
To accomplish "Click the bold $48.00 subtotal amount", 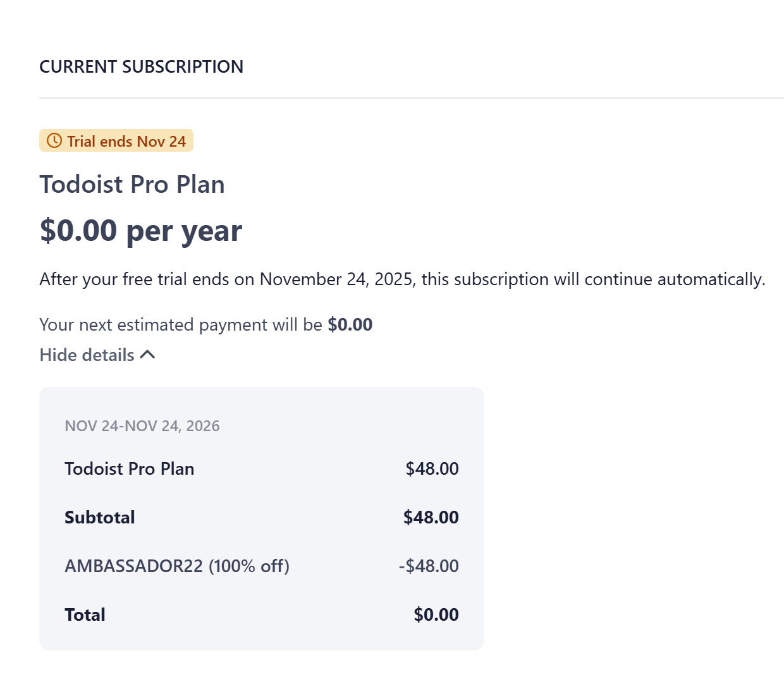I will tap(431, 517).
